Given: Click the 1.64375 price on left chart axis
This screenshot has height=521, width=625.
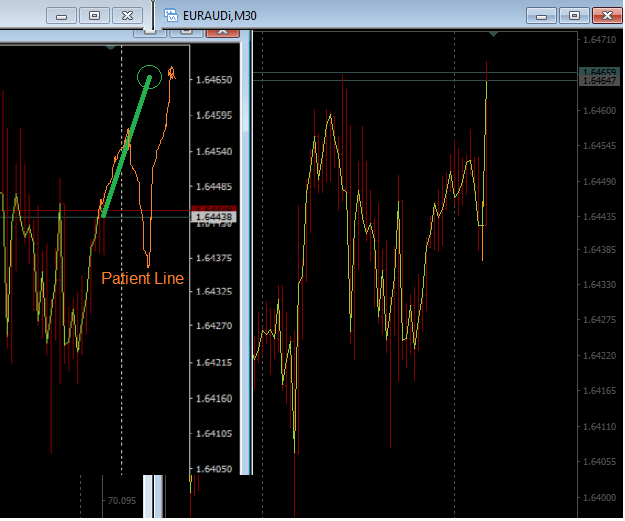Looking at the screenshot, I should click(x=214, y=258).
